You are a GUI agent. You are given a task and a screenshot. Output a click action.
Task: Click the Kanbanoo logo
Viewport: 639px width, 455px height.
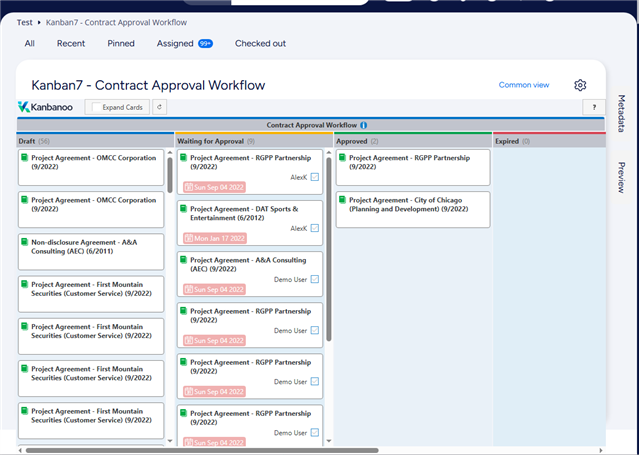click(45, 107)
